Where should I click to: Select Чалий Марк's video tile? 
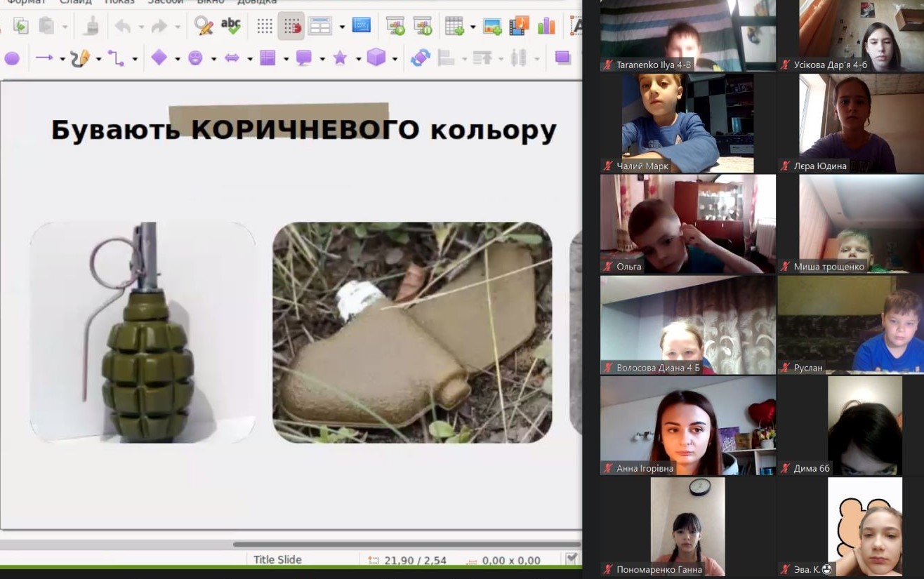pyautogui.click(x=688, y=123)
